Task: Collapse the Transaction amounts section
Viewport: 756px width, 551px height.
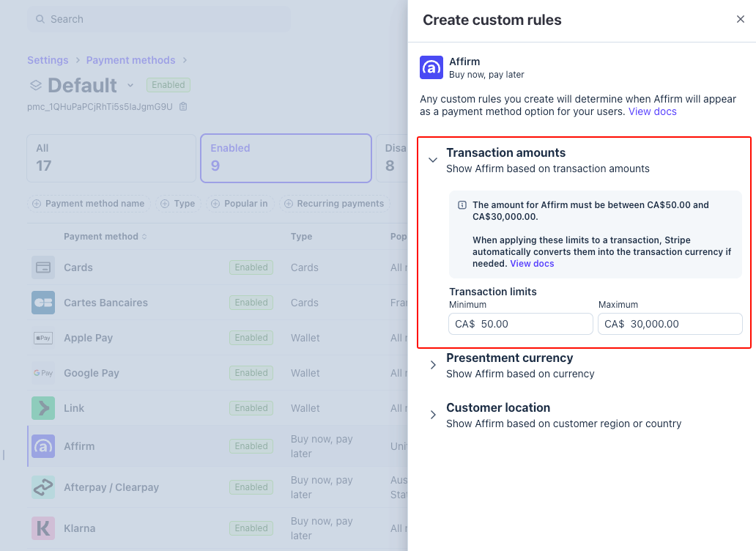Action: (x=433, y=160)
